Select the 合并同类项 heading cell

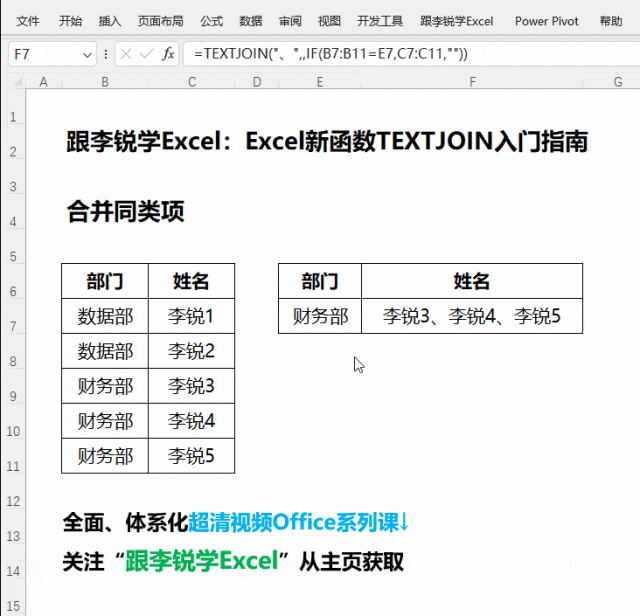click(125, 211)
